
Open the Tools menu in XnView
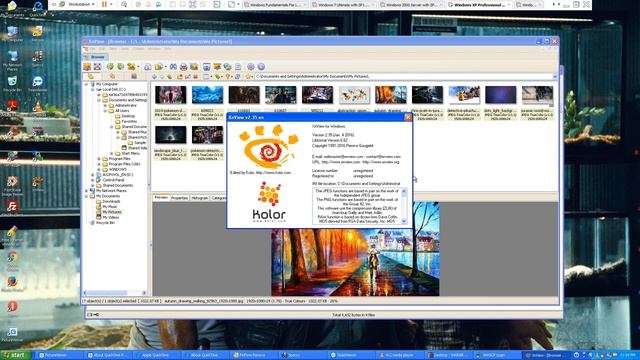(125, 49)
